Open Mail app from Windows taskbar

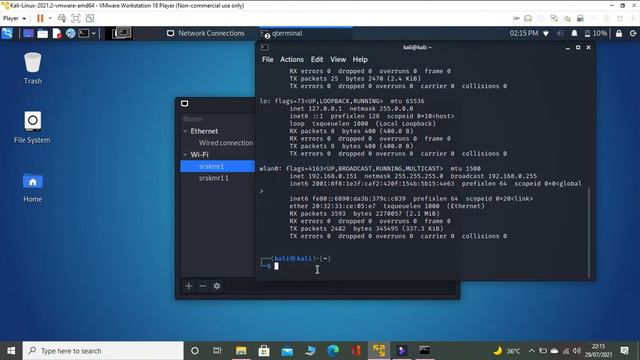point(287,351)
